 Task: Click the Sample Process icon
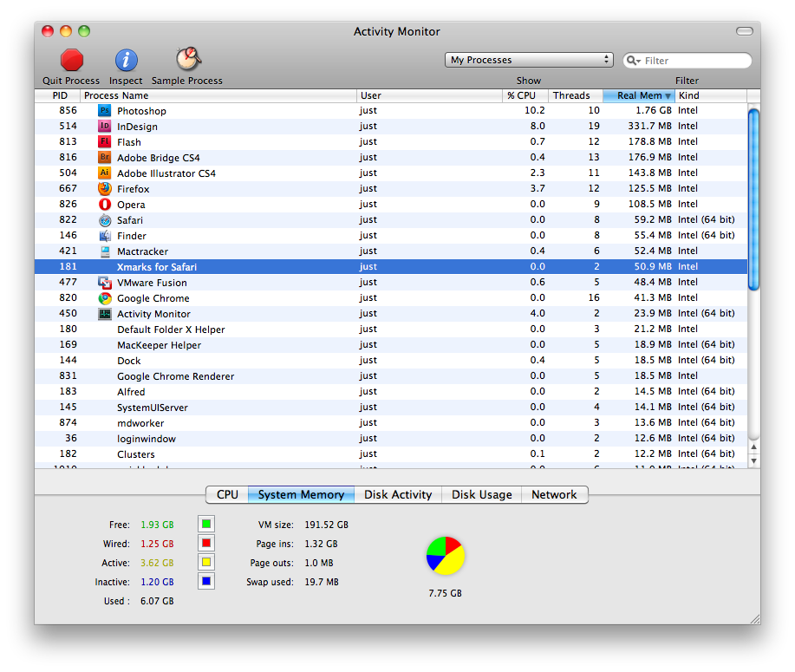pyautogui.click(x=188, y=59)
